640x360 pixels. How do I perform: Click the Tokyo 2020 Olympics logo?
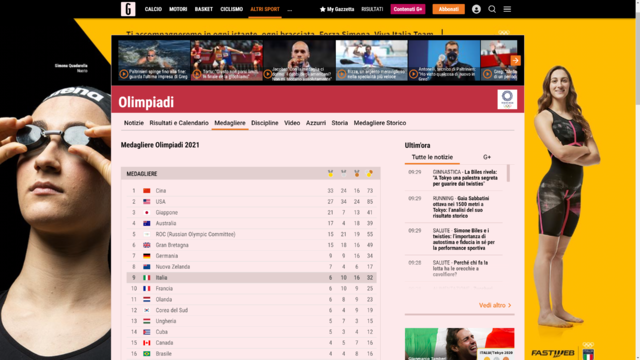507,99
